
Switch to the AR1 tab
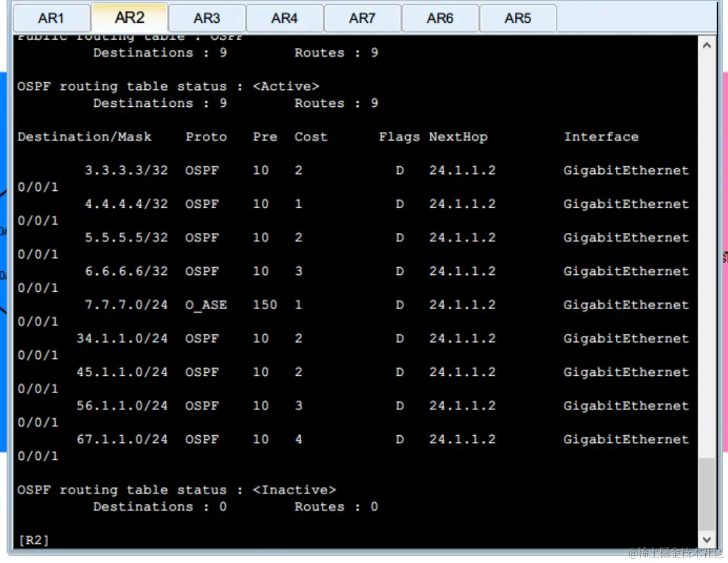pyautogui.click(x=52, y=18)
